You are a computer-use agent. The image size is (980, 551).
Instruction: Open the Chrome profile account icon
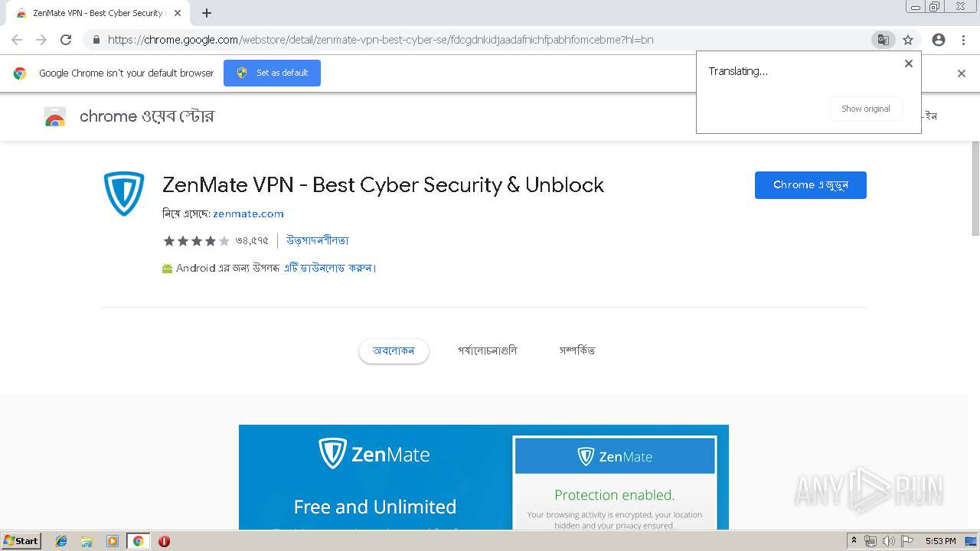click(938, 40)
